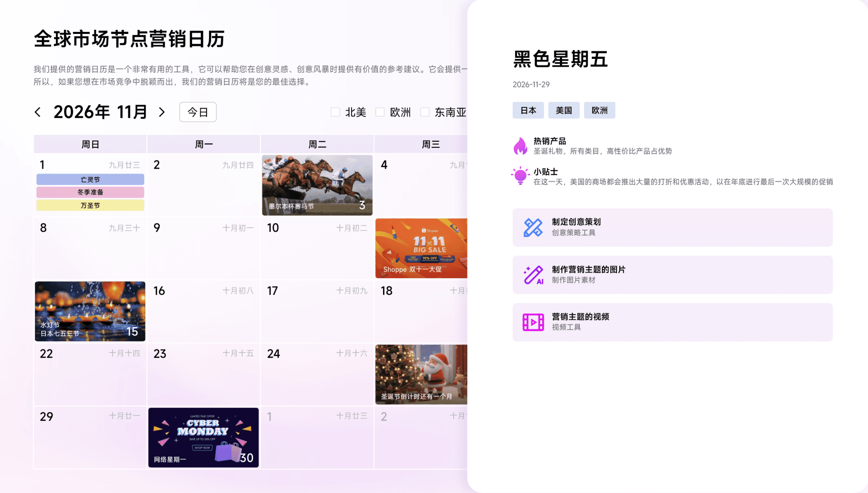Screen dimensions: 868x493
Task: Select the 日本 region tag
Action: (528, 110)
